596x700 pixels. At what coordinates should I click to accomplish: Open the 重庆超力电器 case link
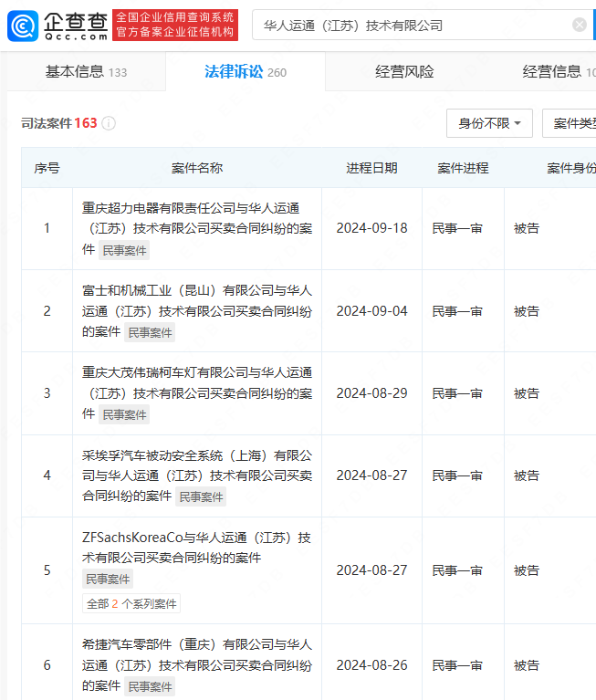coord(197,228)
